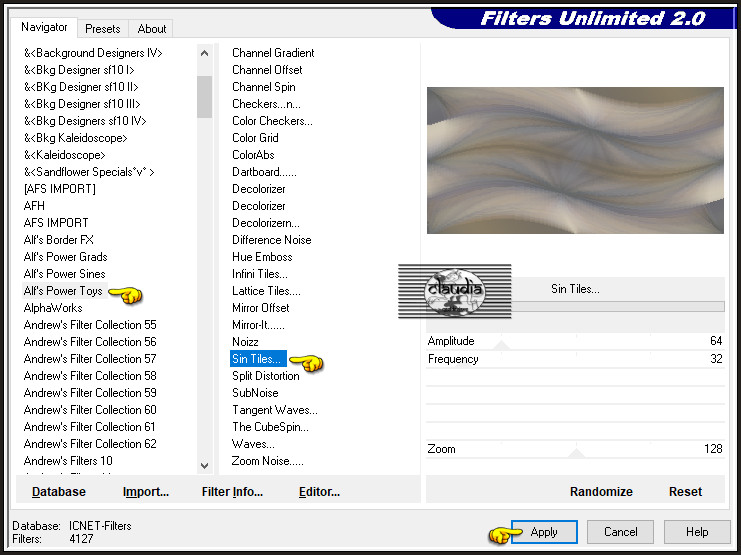Select Alf's Power Grads category
Image resolution: width=741 pixels, height=555 pixels.
(66, 257)
